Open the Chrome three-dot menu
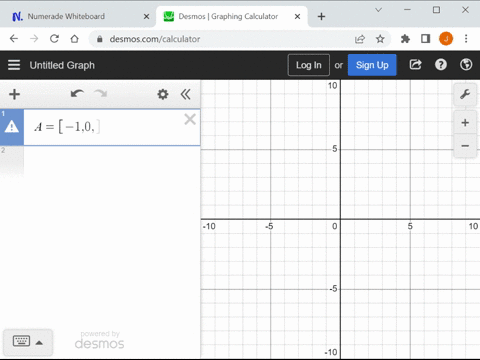This screenshot has height=360, width=480. coord(466,39)
